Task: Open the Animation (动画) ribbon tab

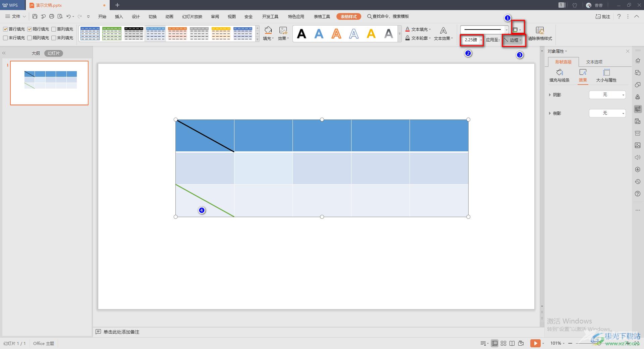Action: coord(169,16)
